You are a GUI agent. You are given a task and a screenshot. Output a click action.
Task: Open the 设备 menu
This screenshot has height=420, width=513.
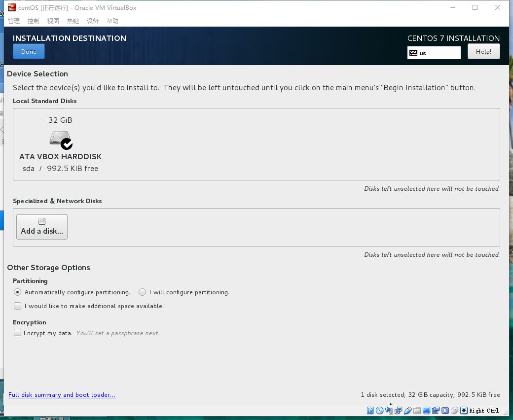click(x=93, y=21)
